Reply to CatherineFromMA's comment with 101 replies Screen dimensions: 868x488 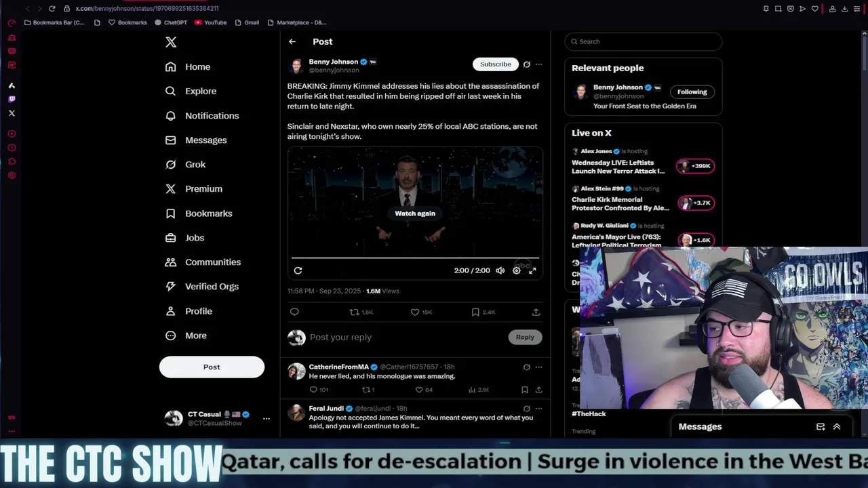[x=319, y=390]
